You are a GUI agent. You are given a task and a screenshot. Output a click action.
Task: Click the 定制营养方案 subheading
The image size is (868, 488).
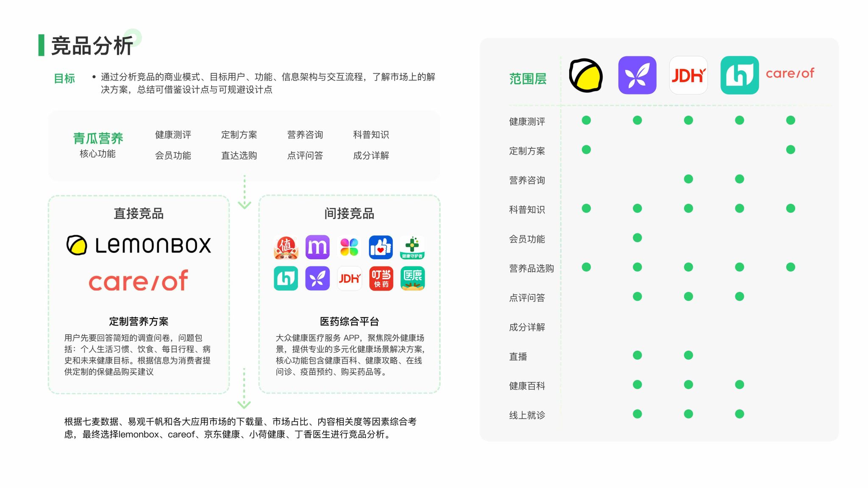139,322
